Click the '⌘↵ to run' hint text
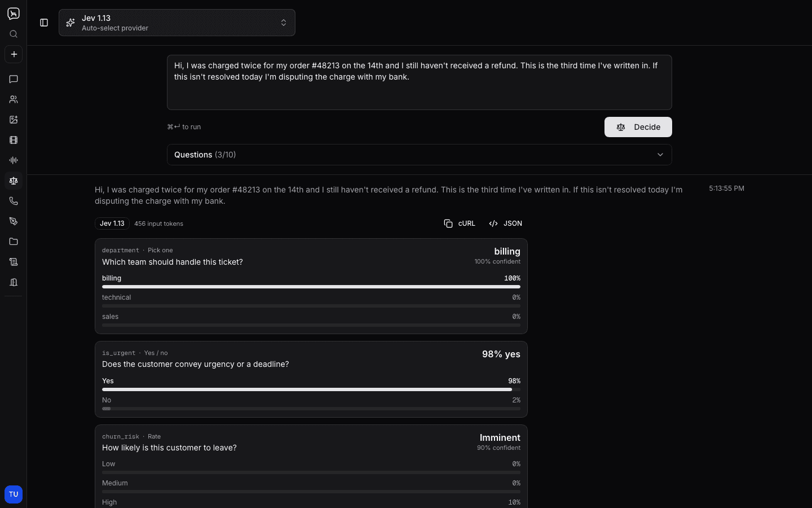This screenshot has width=812, height=508. (184, 127)
